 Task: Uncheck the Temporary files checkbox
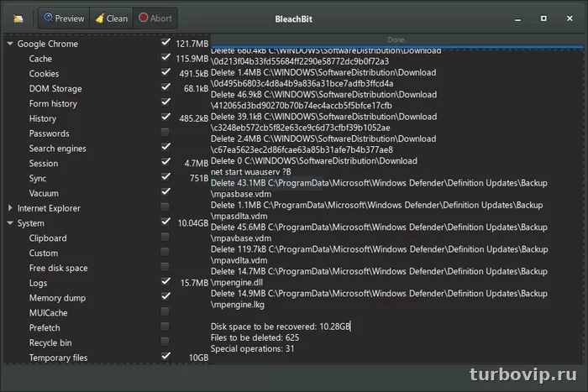165,357
